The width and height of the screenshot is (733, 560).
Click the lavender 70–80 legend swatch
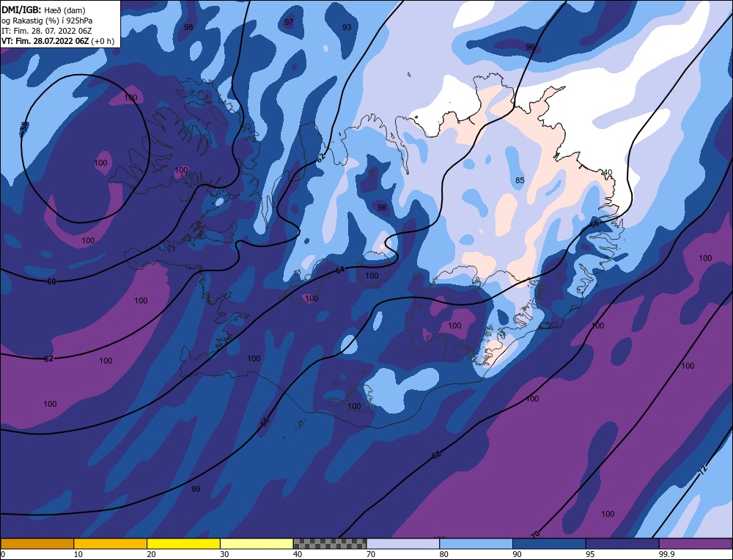click(403, 544)
